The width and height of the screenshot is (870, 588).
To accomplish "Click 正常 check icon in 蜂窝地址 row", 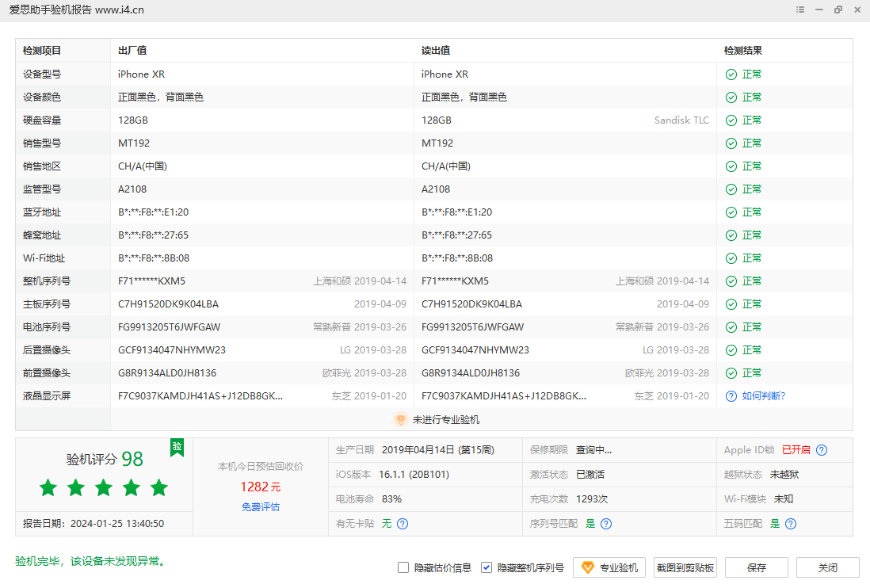I will click(731, 235).
